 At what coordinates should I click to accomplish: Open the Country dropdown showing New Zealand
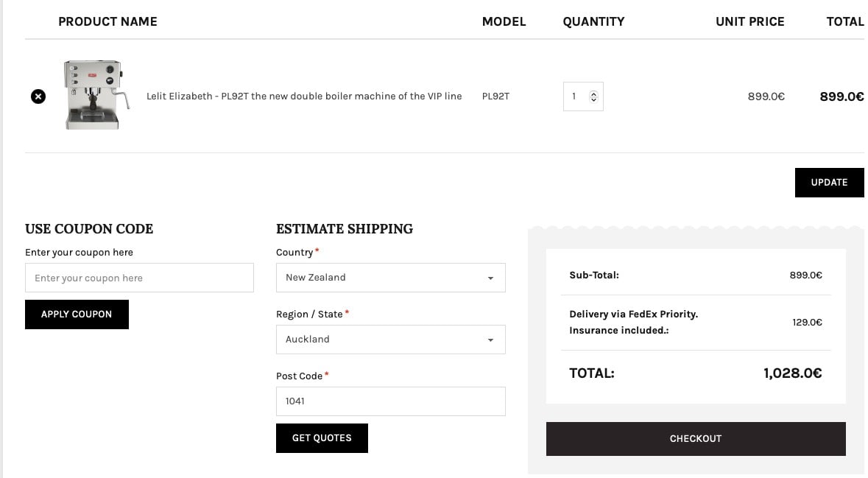tap(390, 278)
